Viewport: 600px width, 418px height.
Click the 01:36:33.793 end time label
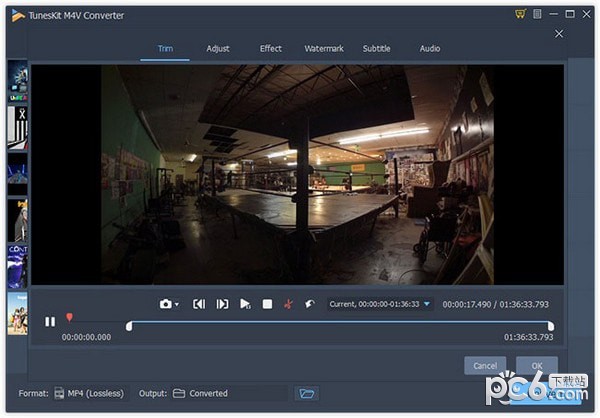pyautogui.click(x=528, y=337)
